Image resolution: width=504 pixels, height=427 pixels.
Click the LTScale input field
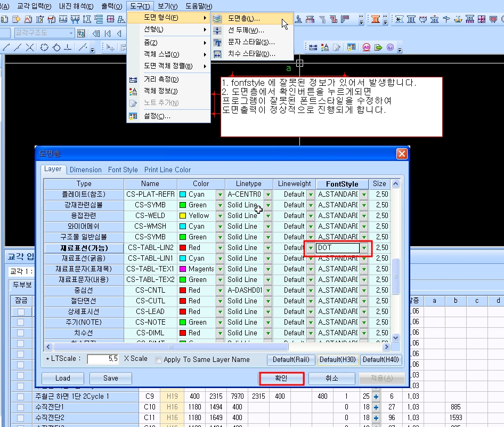(103, 359)
